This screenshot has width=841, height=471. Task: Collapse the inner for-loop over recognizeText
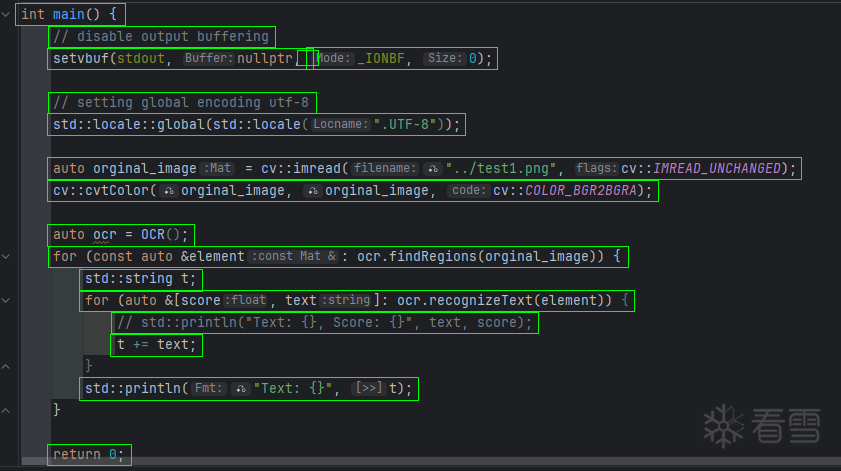coord(5,300)
